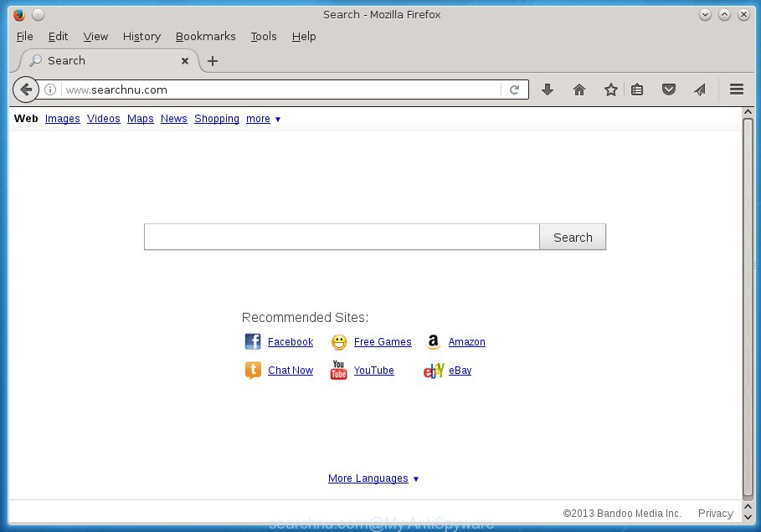Image resolution: width=761 pixels, height=532 pixels.
Task: Show bookmarks list icon
Action: (637, 90)
